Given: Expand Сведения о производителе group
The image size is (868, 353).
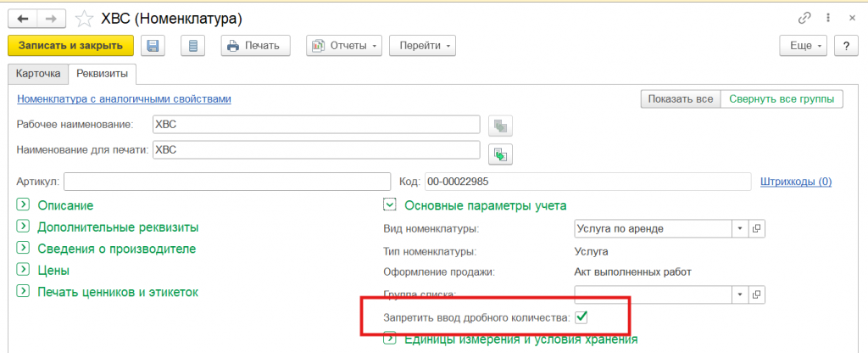Looking at the screenshot, I should [x=23, y=249].
